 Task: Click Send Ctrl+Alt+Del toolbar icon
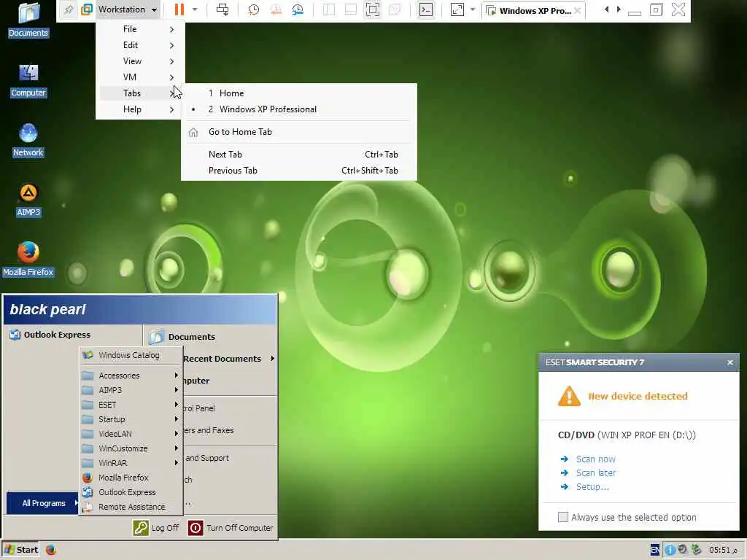[222, 9]
